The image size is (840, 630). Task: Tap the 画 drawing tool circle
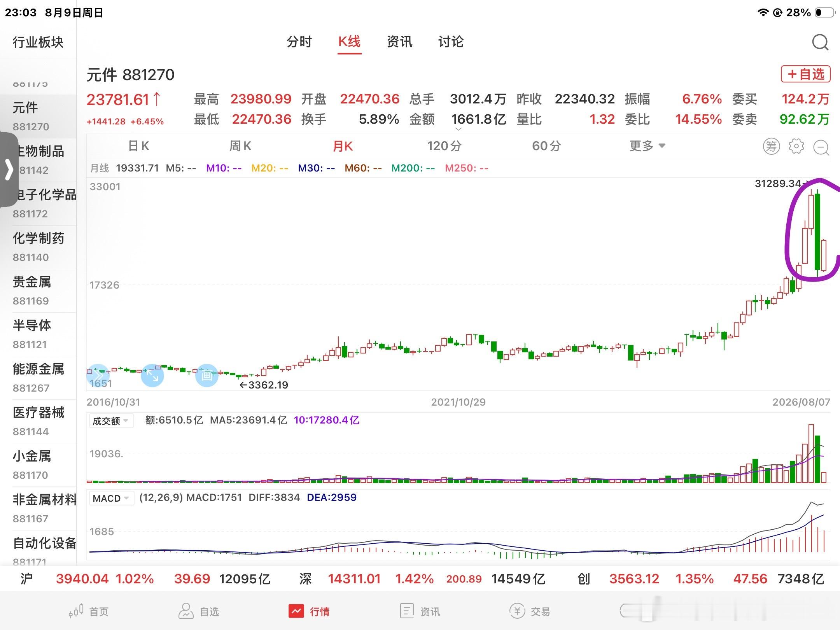pos(206,375)
